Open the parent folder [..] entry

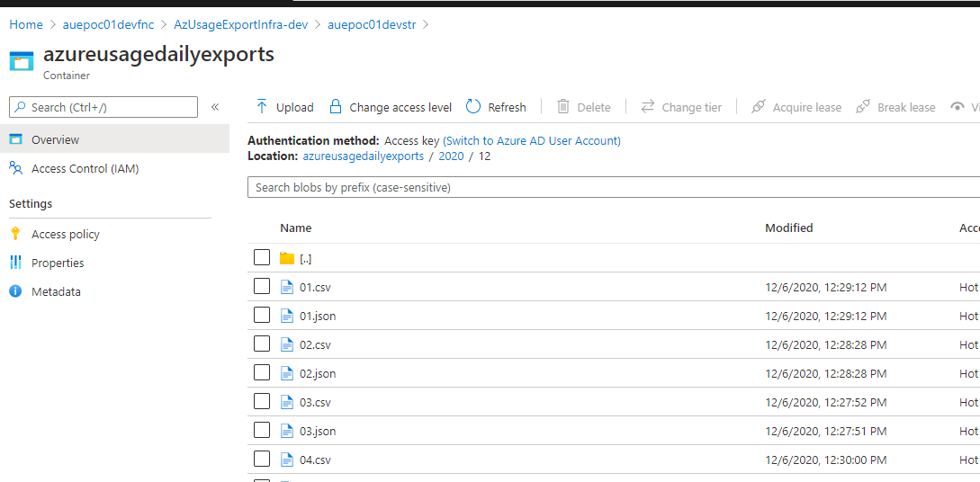pyautogui.click(x=306, y=258)
